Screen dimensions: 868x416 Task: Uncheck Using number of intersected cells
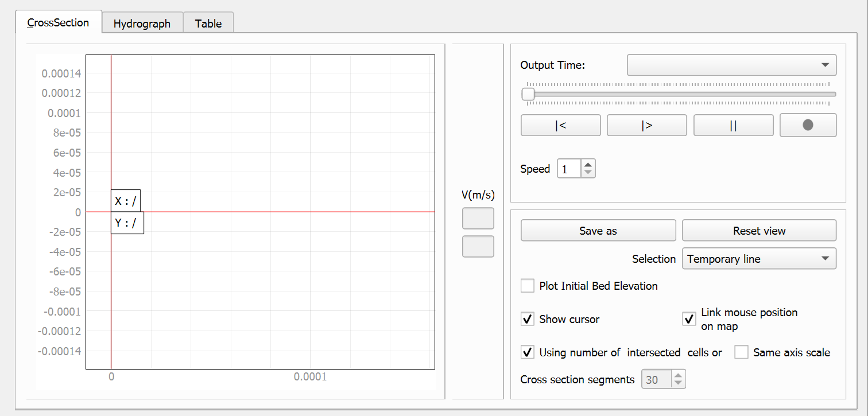tap(527, 352)
